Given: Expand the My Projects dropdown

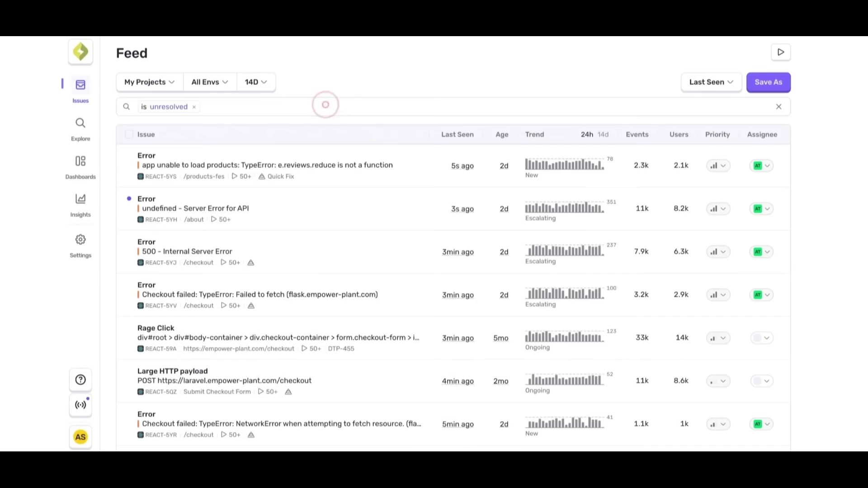Looking at the screenshot, I should [149, 82].
